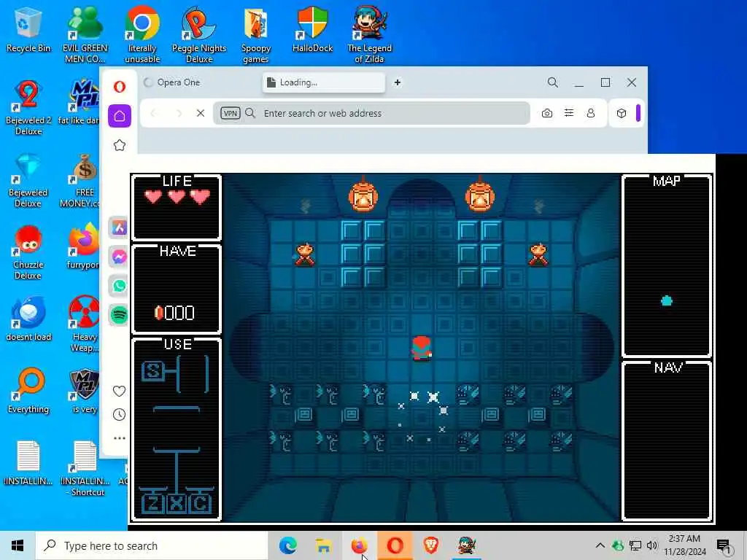747x560 pixels.
Task: Open Bejeweled 2 Deluxe shortcut
Action: point(28,107)
